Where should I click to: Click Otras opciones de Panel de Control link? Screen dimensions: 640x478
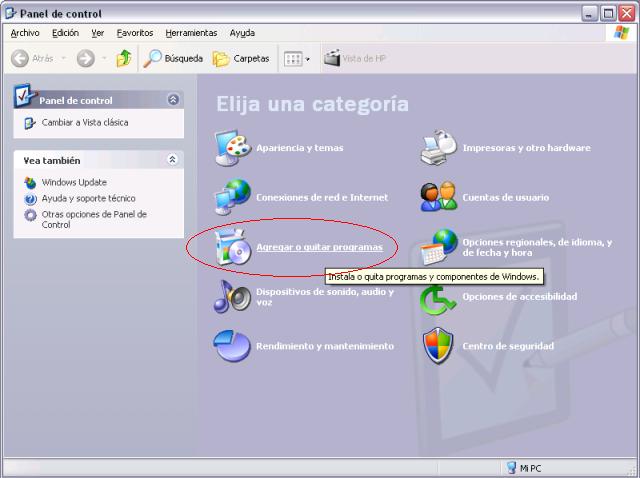tap(94, 219)
